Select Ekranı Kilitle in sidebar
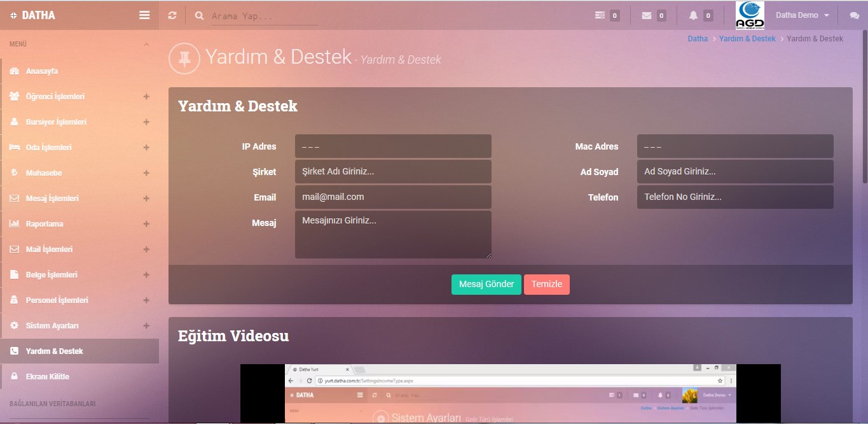Screen dimensions: 868x424 [x=47, y=377]
